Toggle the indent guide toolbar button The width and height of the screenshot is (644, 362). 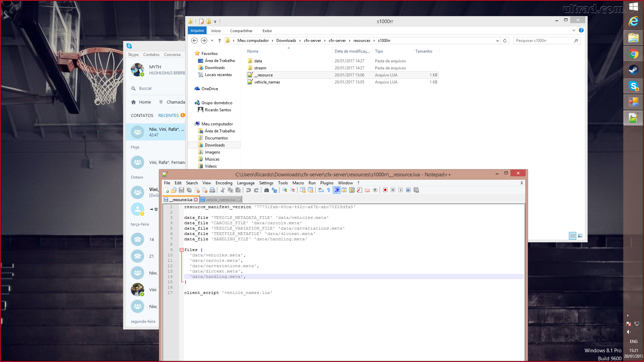[336, 190]
